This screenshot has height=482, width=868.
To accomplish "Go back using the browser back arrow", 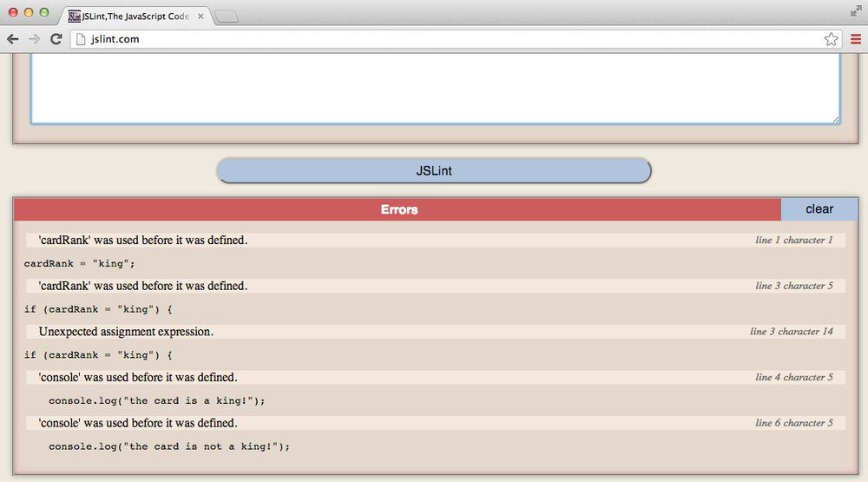I will point(13,39).
